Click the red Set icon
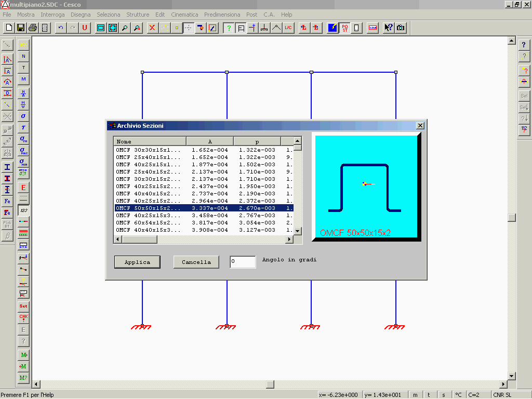The height and width of the screenshot is (399, 532). click(x=23, y=306)
